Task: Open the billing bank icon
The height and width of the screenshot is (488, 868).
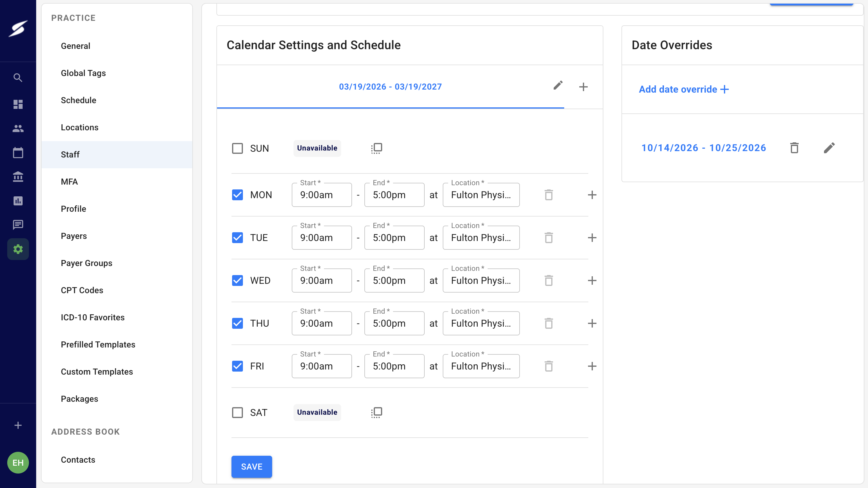Action: pyautogui.click(x=18, y=177)
